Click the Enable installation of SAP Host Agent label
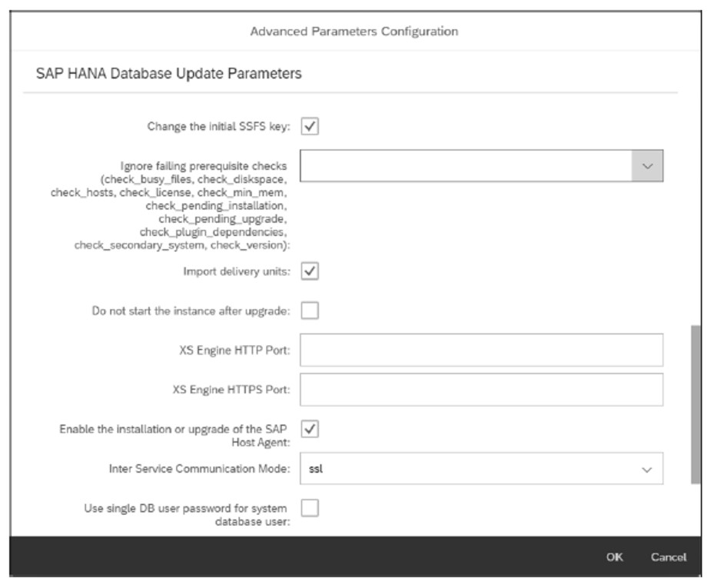 pos(174,435)
